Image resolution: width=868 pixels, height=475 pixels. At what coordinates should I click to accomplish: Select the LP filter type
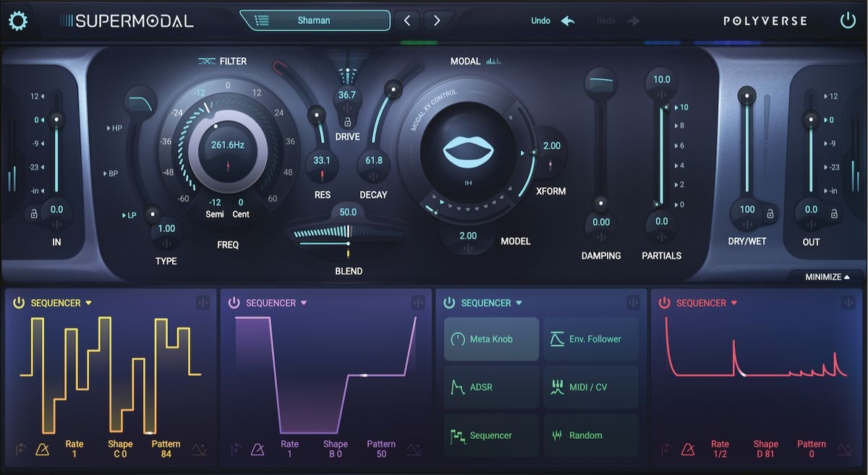(129, 215)
